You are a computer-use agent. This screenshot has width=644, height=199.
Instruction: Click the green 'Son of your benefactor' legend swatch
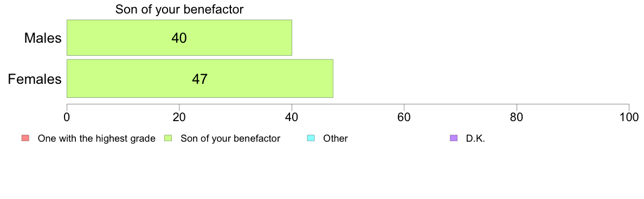(x=167, y=138)
